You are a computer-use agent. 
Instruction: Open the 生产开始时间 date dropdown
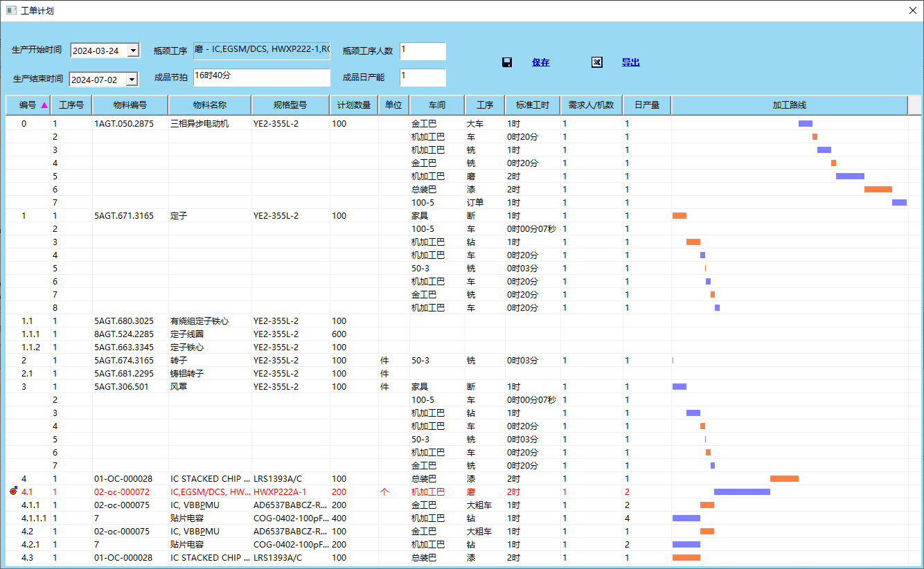tap(134, 51)
